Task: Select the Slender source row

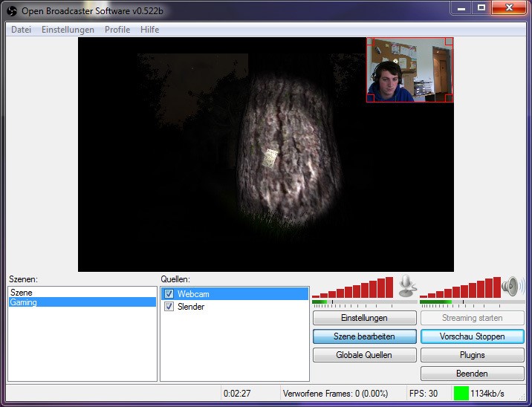Action: click(235, 307)
